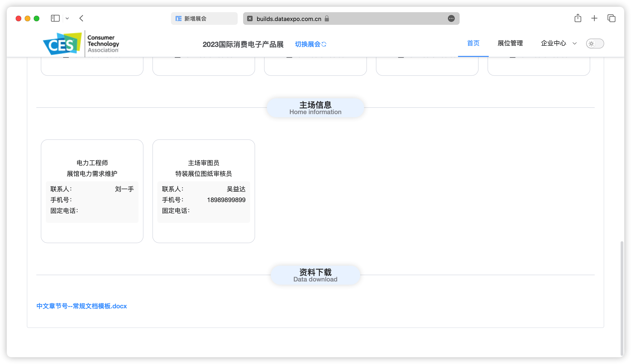Open the 展位管理 menu item
The image size is (631, 364).
point(510,43)
